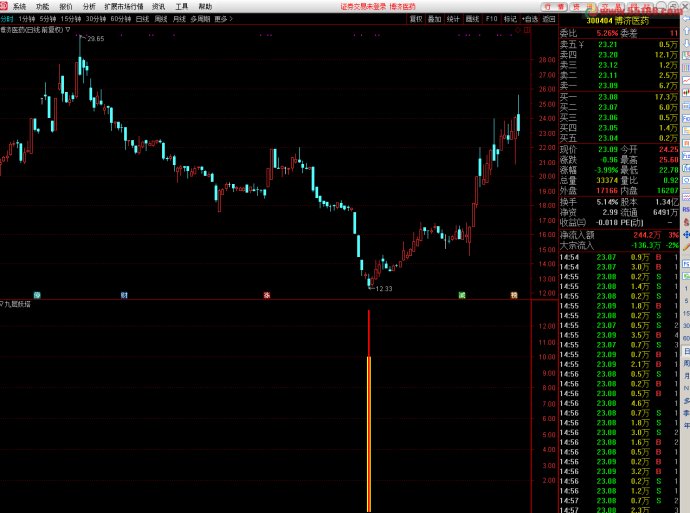Click the small diamond icon above the price axis
The image size is (690, 513).
click(x=518, y=30)
